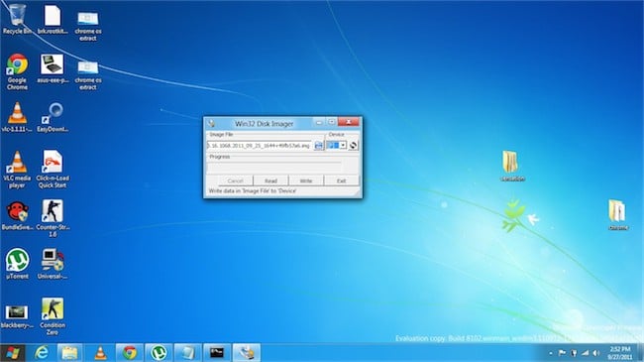Minimize the Win32 Disk Imager window
644x362 pixels.
319,122
